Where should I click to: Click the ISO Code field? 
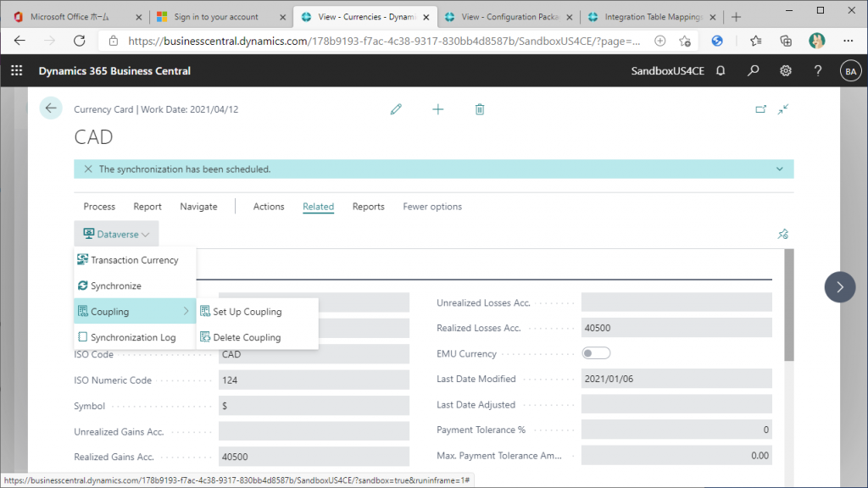(314, 354)
